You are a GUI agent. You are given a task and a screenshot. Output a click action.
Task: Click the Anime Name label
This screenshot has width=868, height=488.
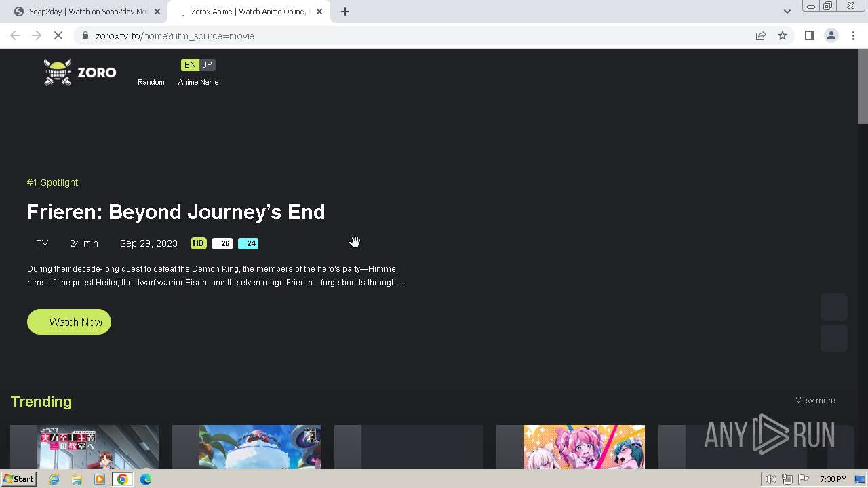pos(198,82)
